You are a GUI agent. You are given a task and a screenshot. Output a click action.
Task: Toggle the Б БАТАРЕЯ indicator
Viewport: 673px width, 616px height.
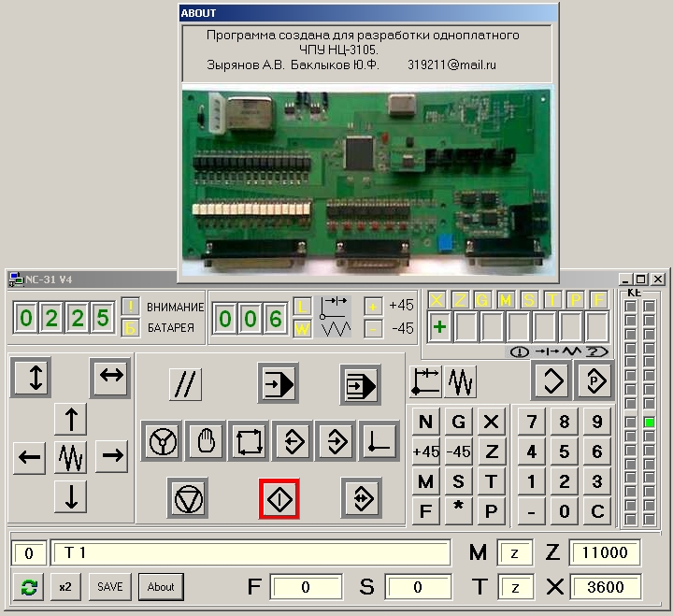(130, 328)
